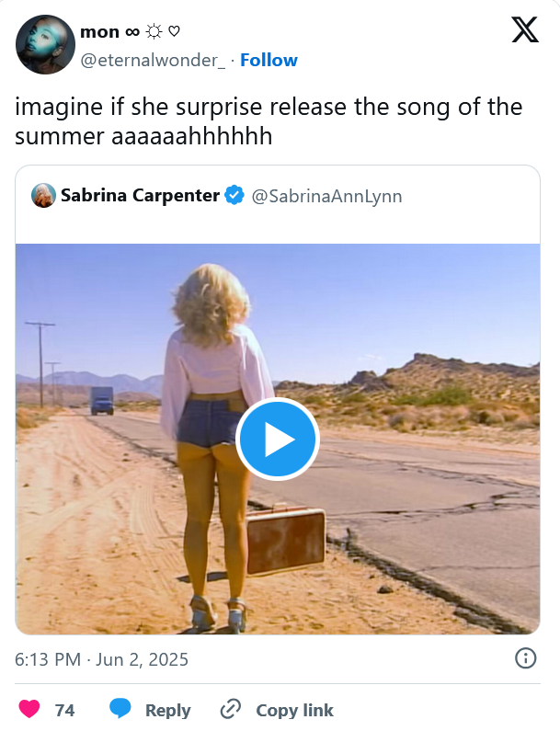
Task: Click the Copy link text
Action: click(x=294, y=710)
